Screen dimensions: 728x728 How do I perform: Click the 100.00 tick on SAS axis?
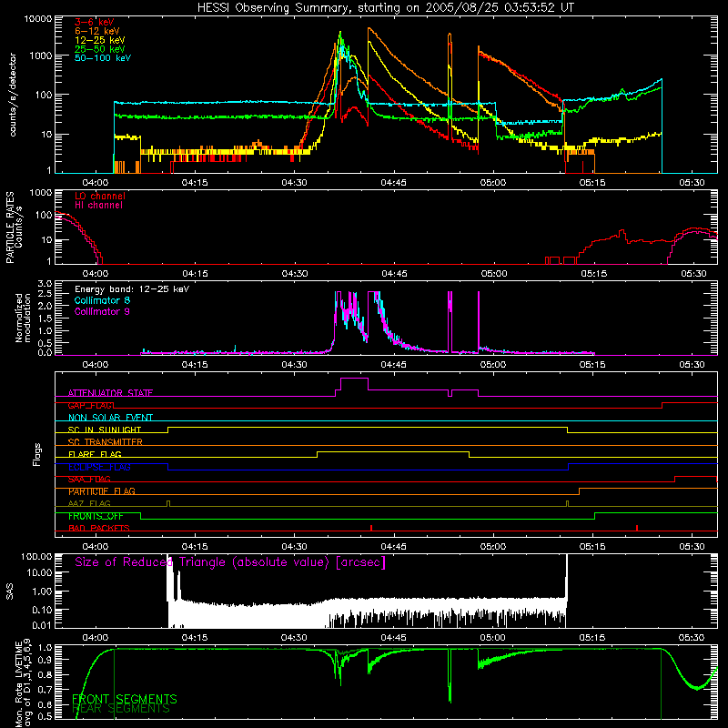36,556
